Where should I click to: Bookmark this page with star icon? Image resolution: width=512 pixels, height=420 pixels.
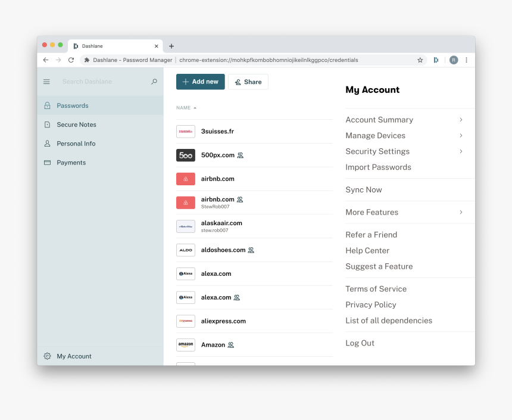(420, 60)
